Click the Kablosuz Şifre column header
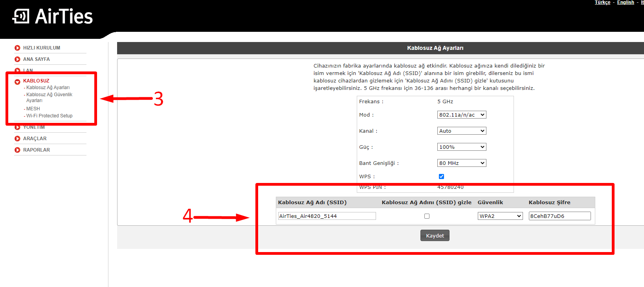Screen dimensions: 644x287 pos(549,203)
